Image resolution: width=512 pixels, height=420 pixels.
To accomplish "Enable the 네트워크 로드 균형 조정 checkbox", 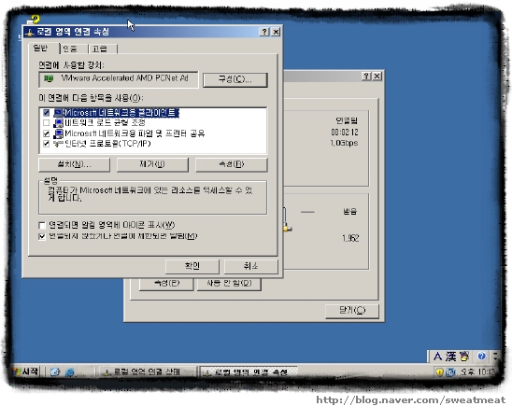I will coord(47,123).
